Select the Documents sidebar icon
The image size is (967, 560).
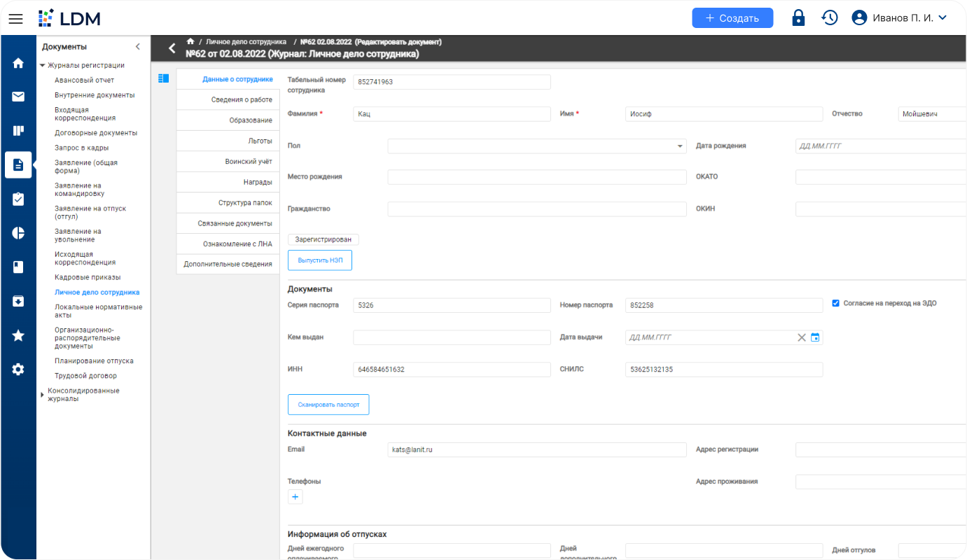pyautogui.click(x=18, y=165)
